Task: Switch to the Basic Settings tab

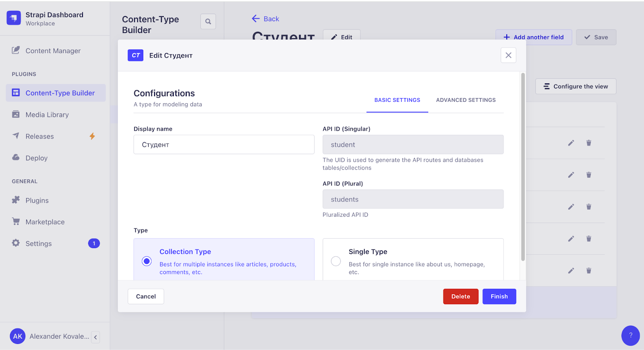Action: click(397, 100)
